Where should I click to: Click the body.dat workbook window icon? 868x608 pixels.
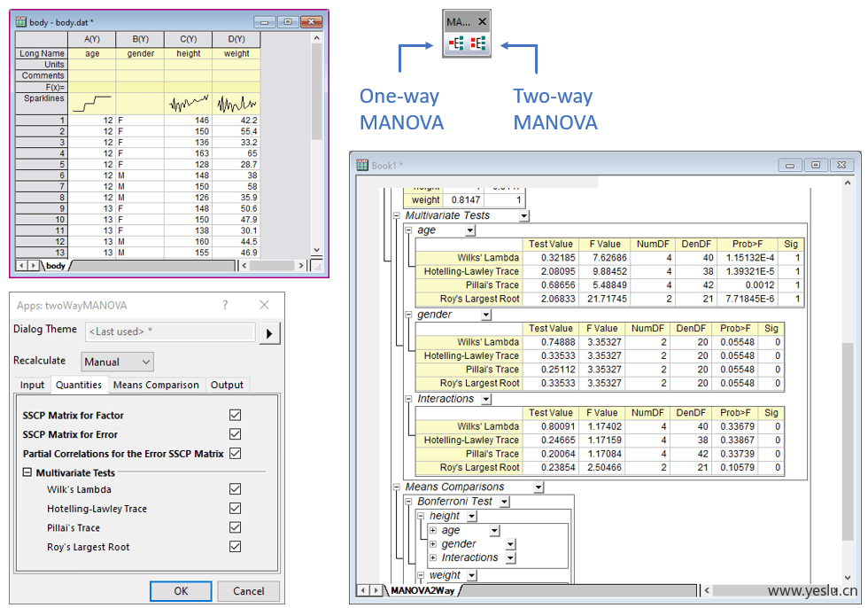click(21, 22)
